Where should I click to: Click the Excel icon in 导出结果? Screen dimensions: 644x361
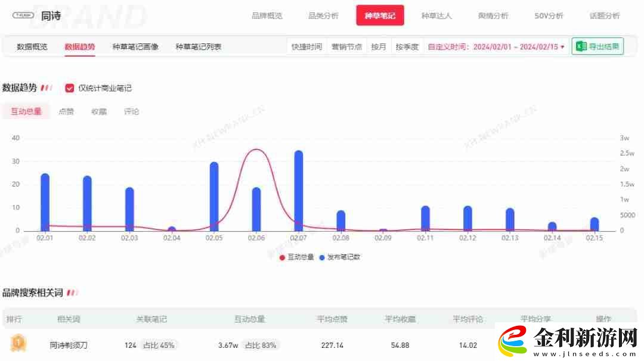[x=581, y=46]
